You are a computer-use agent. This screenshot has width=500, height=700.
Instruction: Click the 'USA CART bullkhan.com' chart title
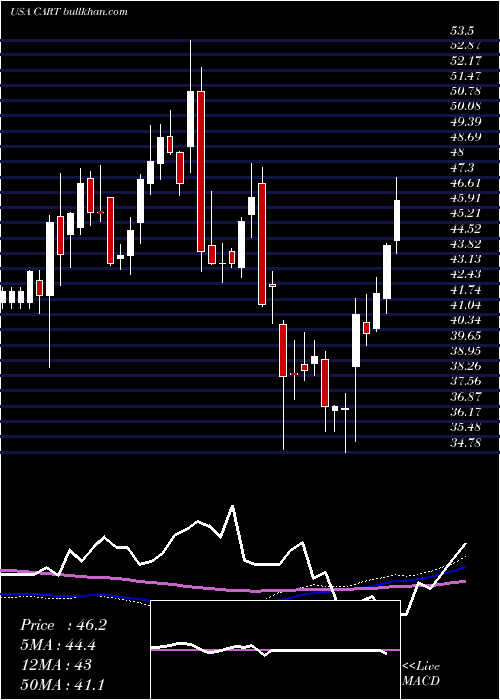pyautogui.click(x=69, y=11)
